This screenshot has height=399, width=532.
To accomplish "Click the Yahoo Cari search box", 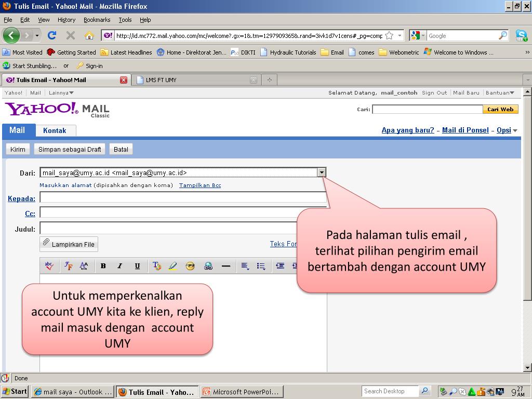I will coord(428,109).
